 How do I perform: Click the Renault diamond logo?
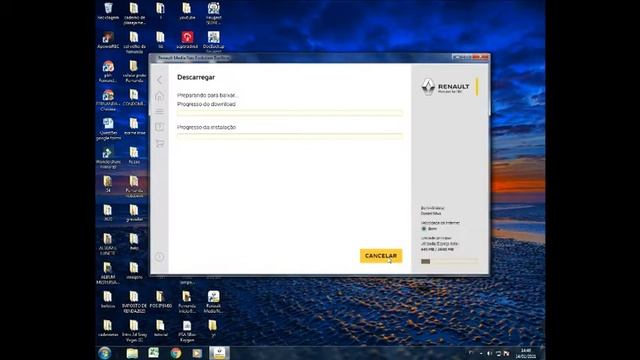coord(428,87)
